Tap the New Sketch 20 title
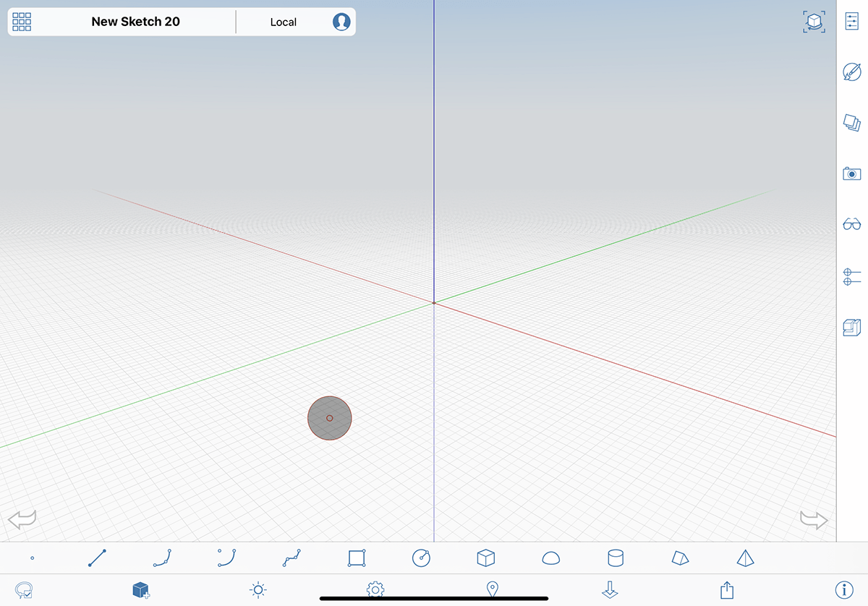868x606 pixels. coord(136,22)
